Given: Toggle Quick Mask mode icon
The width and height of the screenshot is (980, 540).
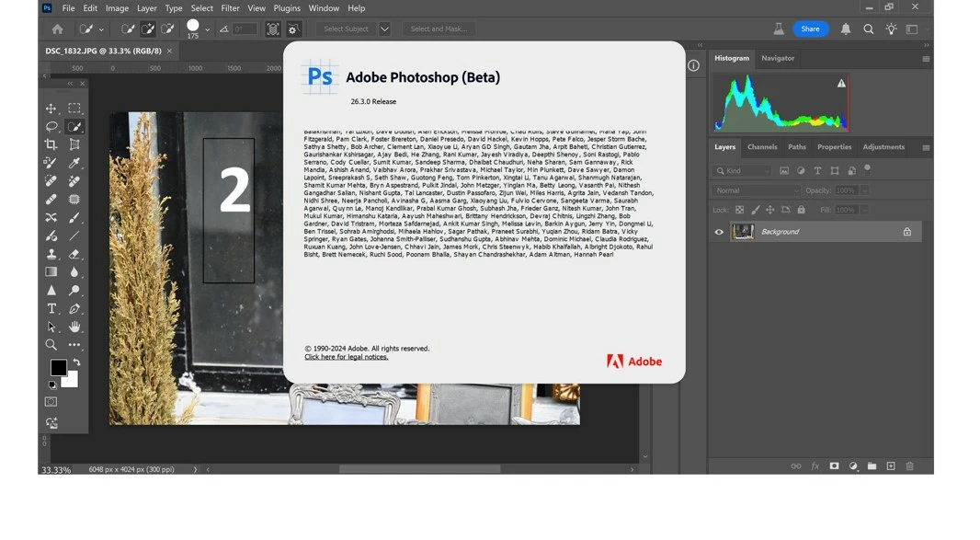Looking at the screenshot, I should [51, 402].
